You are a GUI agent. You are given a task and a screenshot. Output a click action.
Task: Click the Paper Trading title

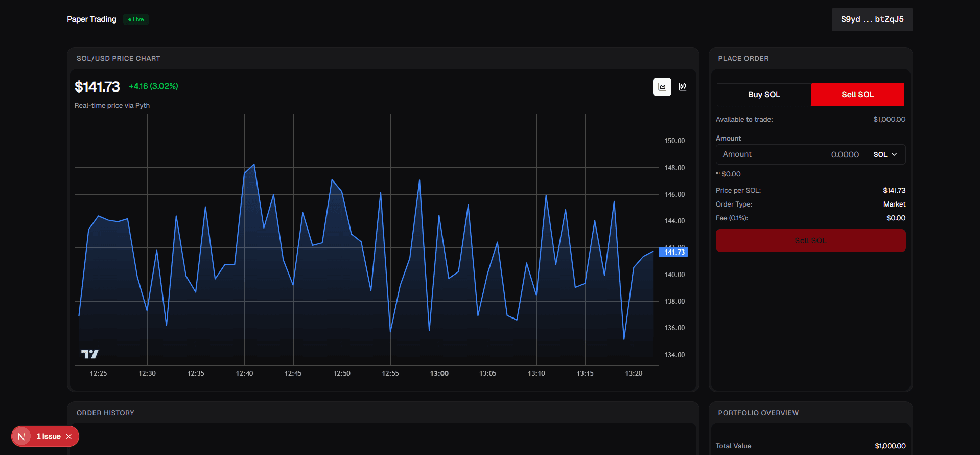tap(92, 19)
